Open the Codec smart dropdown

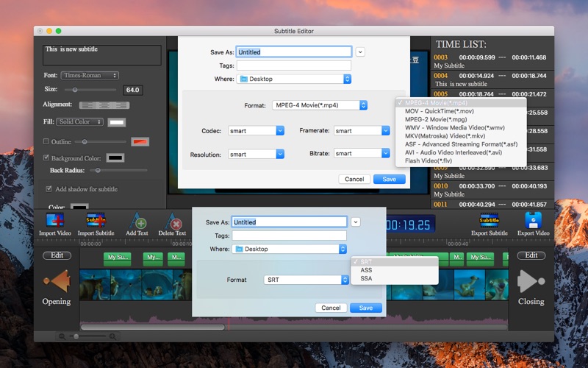pos(256,131)
